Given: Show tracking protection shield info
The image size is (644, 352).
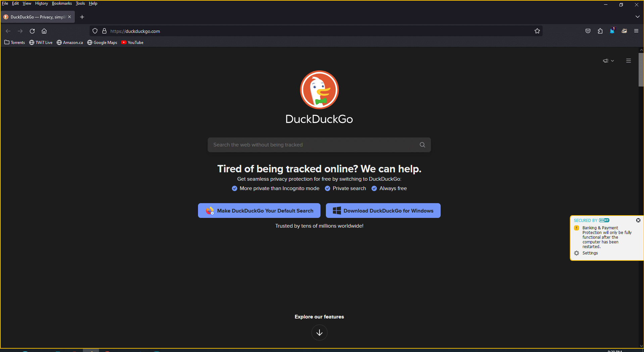Looking at the screenshot, I should point(95,31).
